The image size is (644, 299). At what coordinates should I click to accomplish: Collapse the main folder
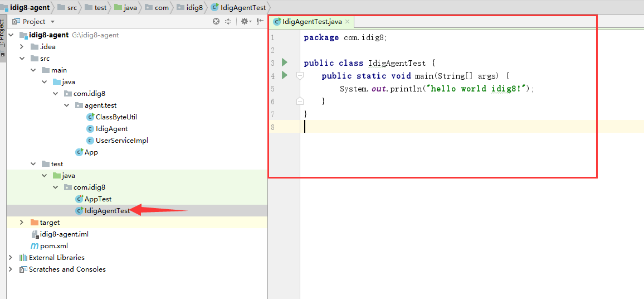(33, 70)
